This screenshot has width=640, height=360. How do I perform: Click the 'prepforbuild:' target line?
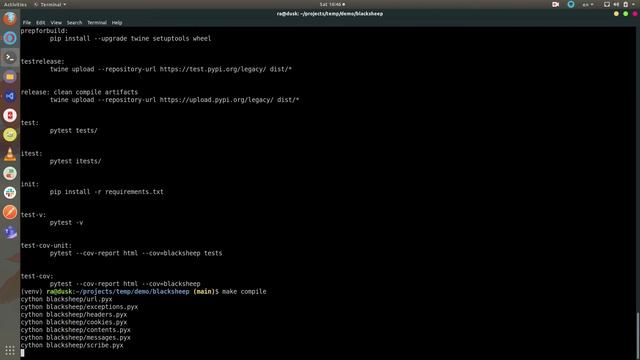point(44,31)
